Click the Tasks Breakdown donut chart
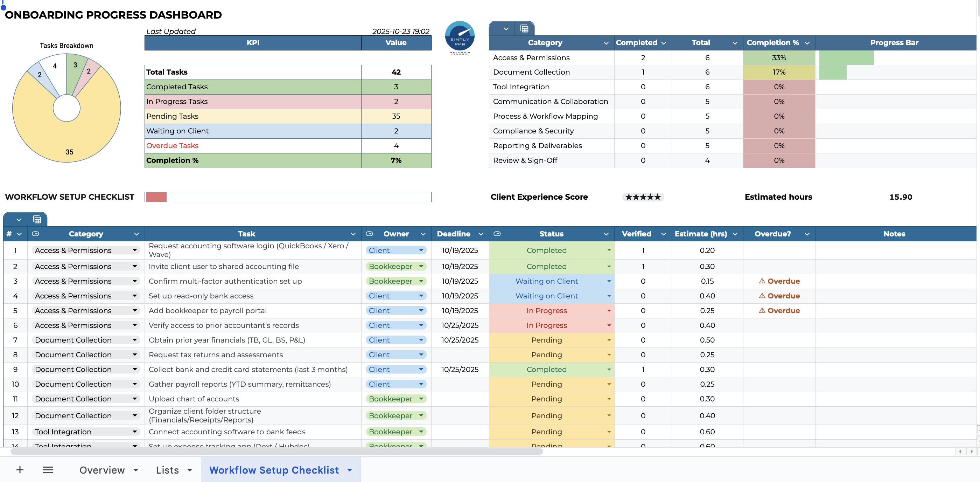 coord(66,108)
